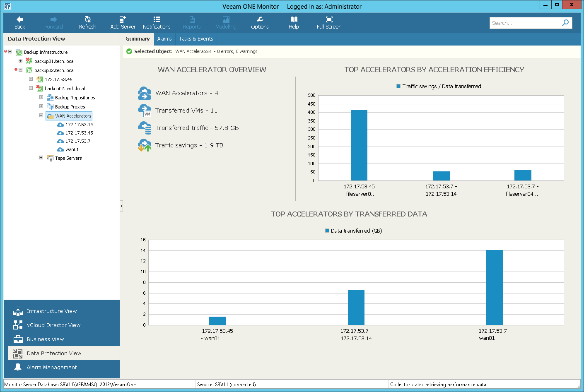Screen dimensions: 584x392
Task: Collapse the left pane with the splitter arrow
Action: [x=121, y=206]
